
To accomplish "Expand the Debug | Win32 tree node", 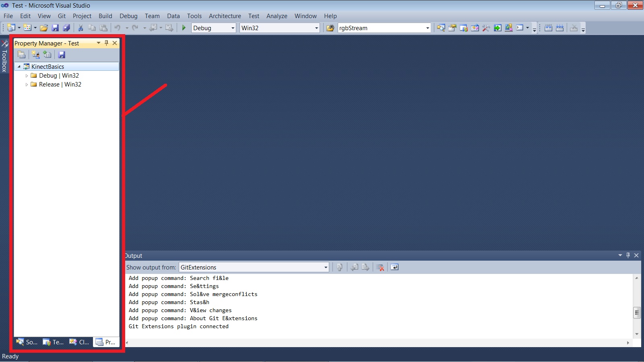I will tap(27, 76).
